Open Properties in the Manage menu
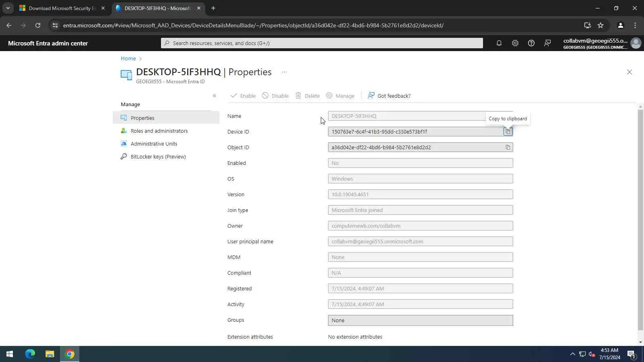 (x=166, y=118)
